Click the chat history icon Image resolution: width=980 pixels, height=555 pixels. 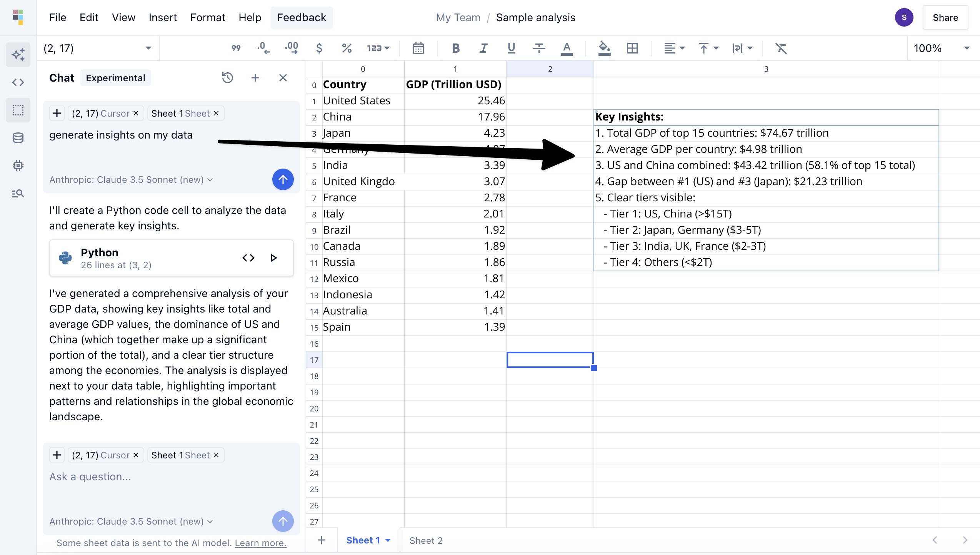point(227,78)
